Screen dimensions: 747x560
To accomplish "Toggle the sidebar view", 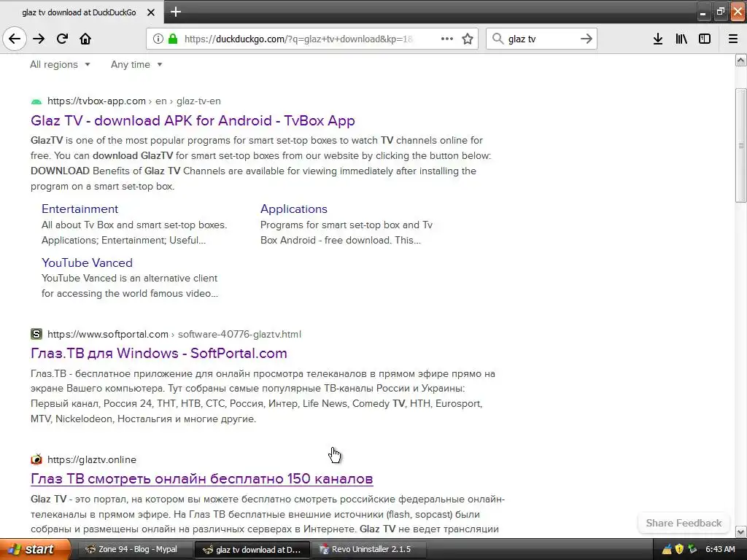I will coord(705,39).
